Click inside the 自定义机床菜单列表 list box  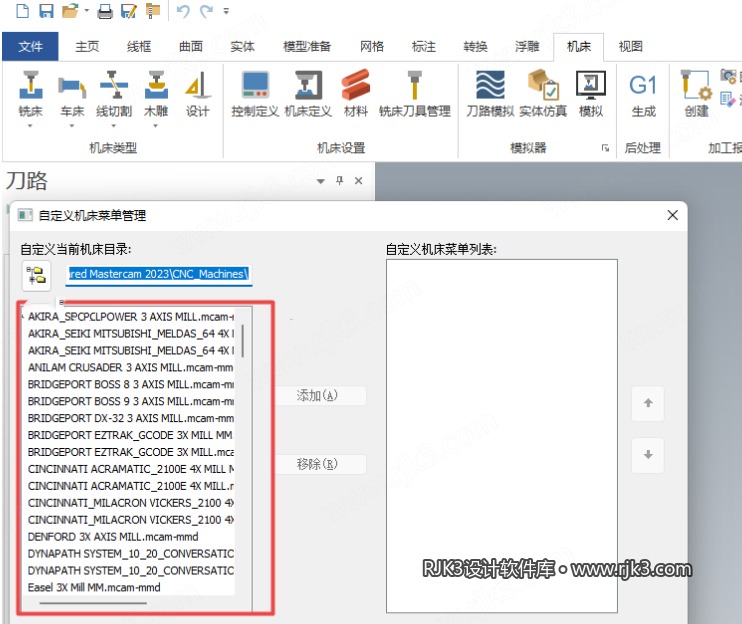(502, 436)
